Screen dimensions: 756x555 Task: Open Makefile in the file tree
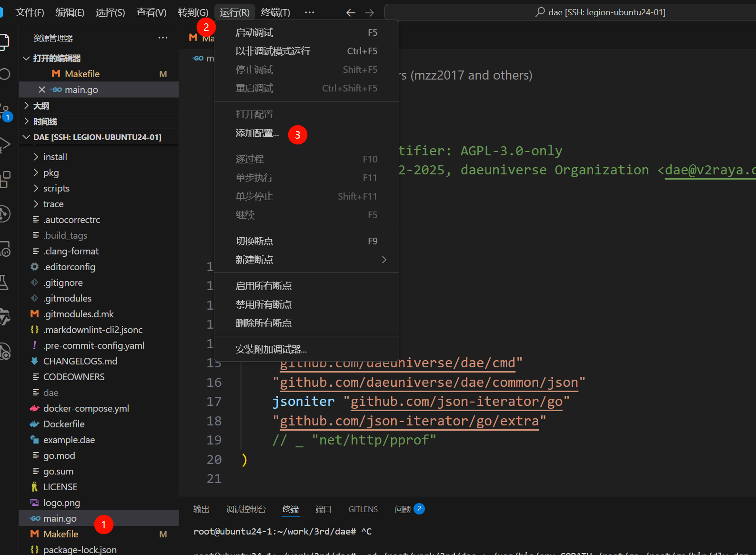click(x=60, y=534)
